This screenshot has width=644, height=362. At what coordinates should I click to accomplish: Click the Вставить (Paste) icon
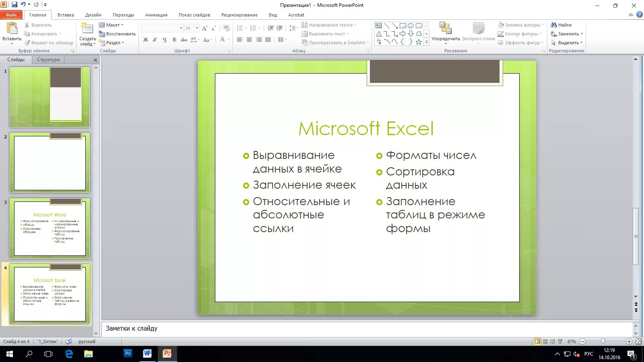tap(12, 29)
